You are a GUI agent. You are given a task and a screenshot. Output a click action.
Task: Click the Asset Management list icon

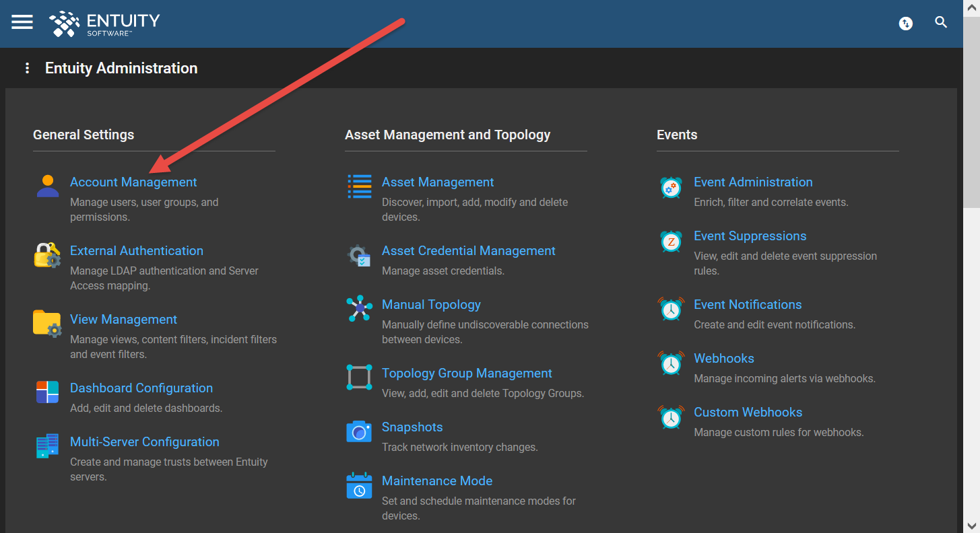(x=360, y=186)
